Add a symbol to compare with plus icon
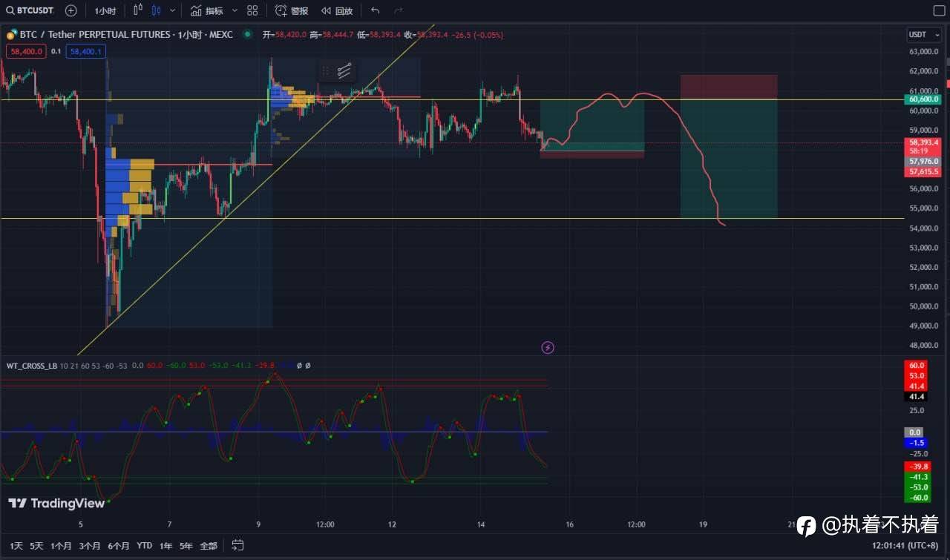 pos(71,10)
